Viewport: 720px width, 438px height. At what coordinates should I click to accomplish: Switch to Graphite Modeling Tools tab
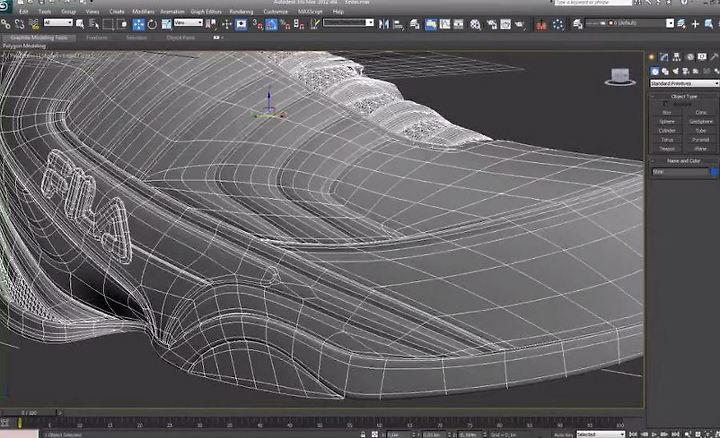[39, 38]
